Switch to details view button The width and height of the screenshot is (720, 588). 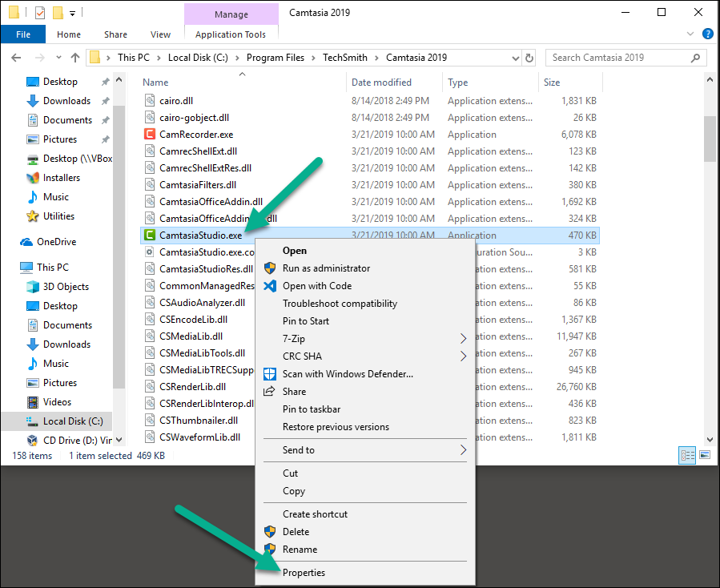click(x=687, y=455)
